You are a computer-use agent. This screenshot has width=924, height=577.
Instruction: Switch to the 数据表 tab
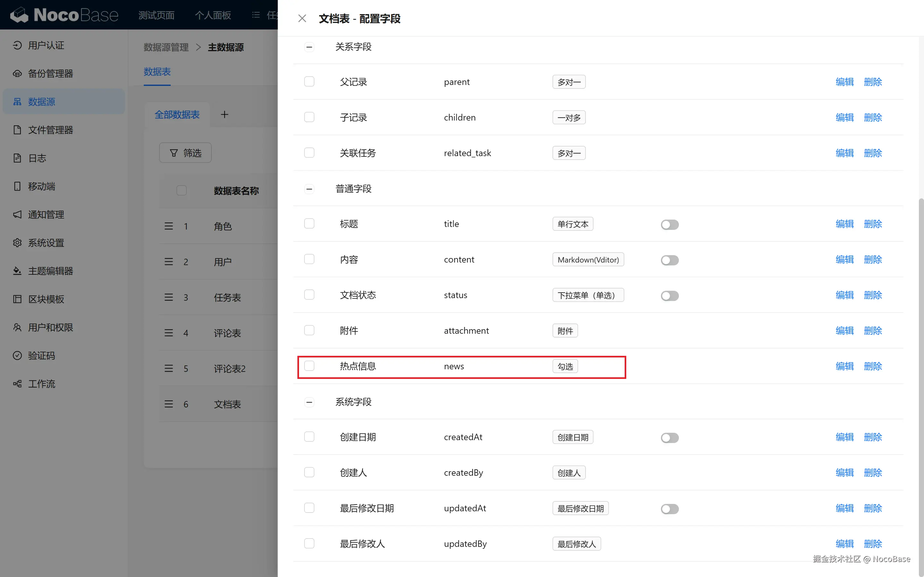pos(157,72)
